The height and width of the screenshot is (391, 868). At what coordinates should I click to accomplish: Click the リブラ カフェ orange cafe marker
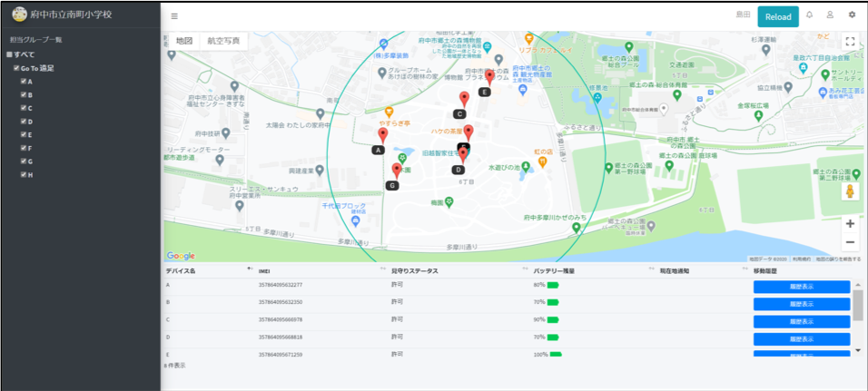point(528,38)
